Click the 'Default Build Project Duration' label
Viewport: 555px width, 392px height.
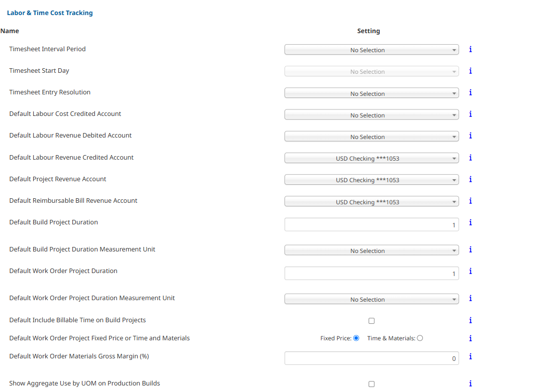53,222
